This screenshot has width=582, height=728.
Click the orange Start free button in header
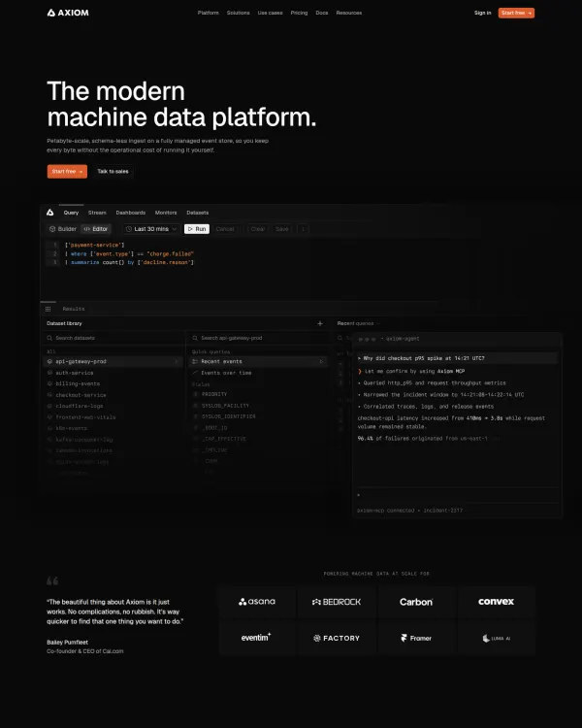click(516, 13)
